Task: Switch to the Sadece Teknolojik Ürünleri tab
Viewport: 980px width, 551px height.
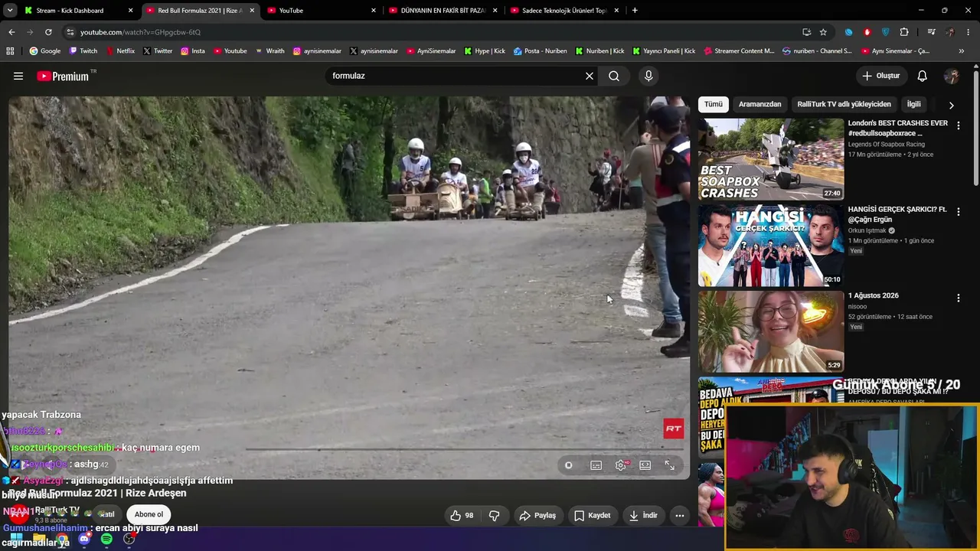Action: point(565,11)
